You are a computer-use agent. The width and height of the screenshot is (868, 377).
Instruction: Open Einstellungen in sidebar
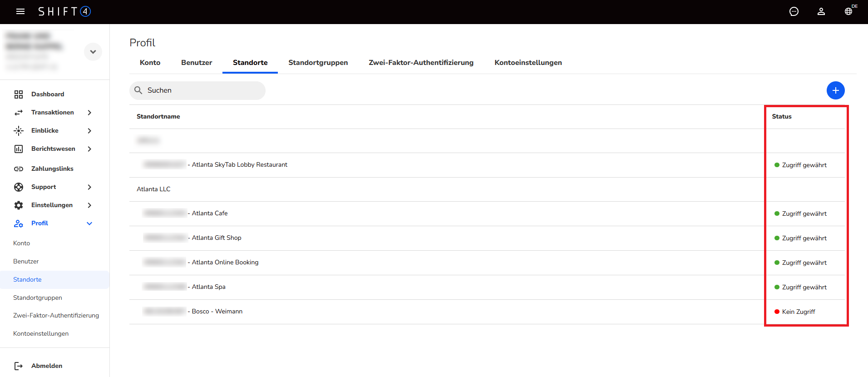click(x=52, y=205)
